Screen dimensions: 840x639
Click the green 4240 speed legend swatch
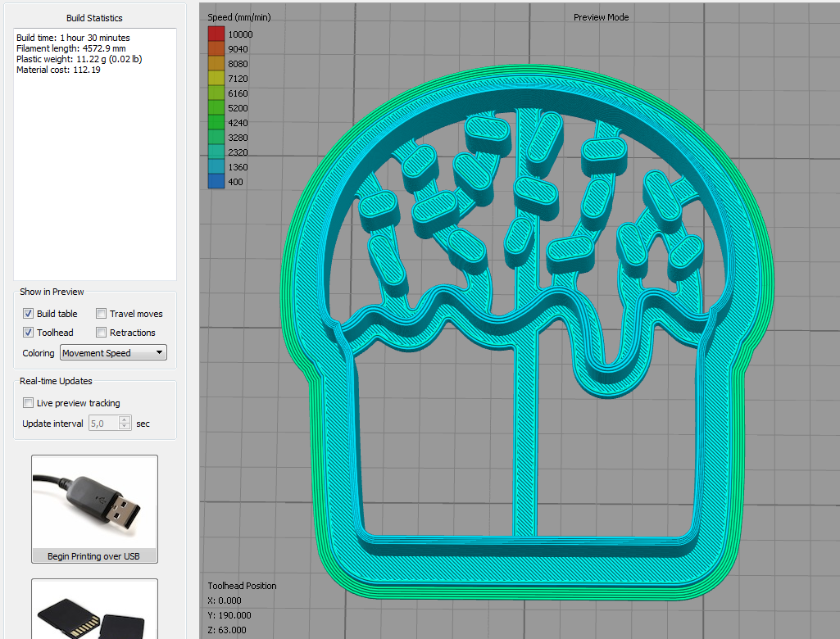pyautogui.click(x=216, y=123)
